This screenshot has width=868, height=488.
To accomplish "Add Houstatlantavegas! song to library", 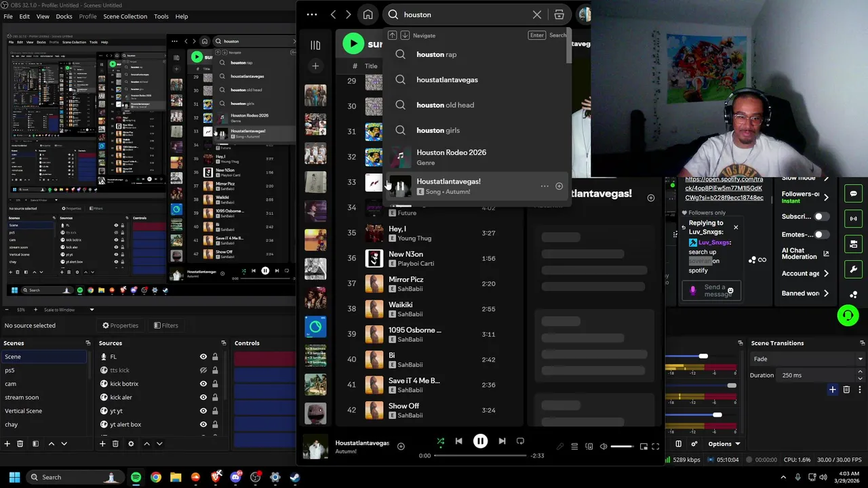I will [x=559, y=186].
